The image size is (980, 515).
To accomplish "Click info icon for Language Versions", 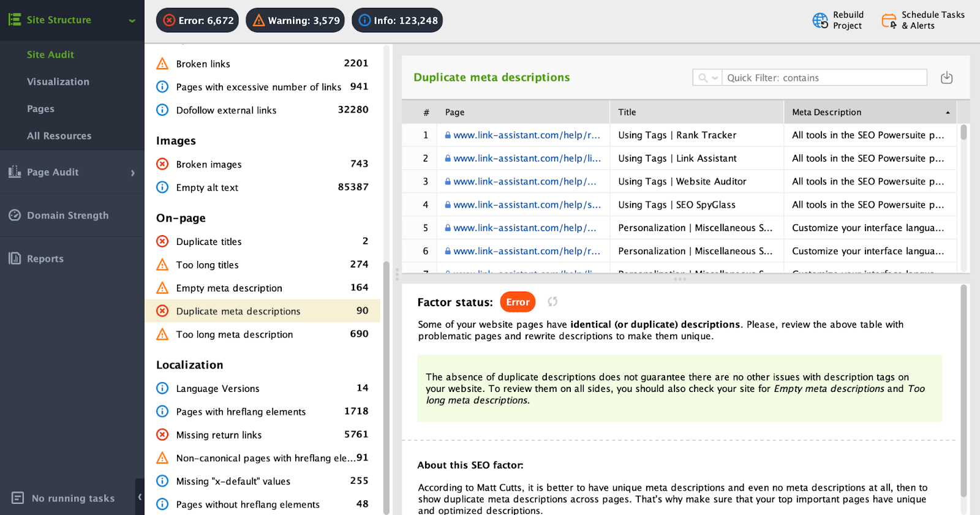I will coord(162,388).
